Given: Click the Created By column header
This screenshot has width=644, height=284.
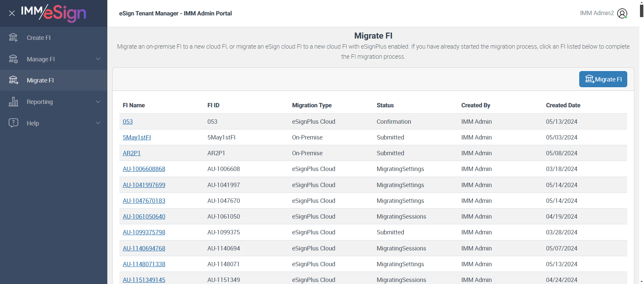Looking at the screenshot, I should tap(476, 105).
